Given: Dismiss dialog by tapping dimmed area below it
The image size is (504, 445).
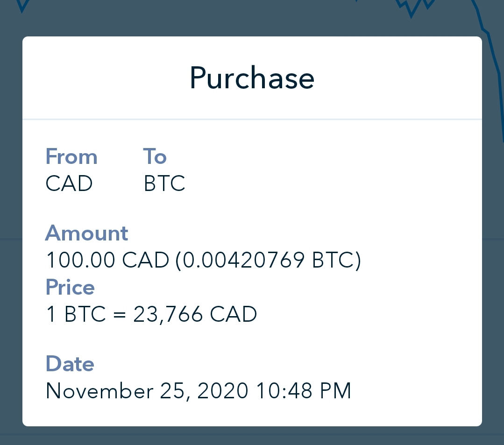Looking at the screenshot, I should click(252, 436).
